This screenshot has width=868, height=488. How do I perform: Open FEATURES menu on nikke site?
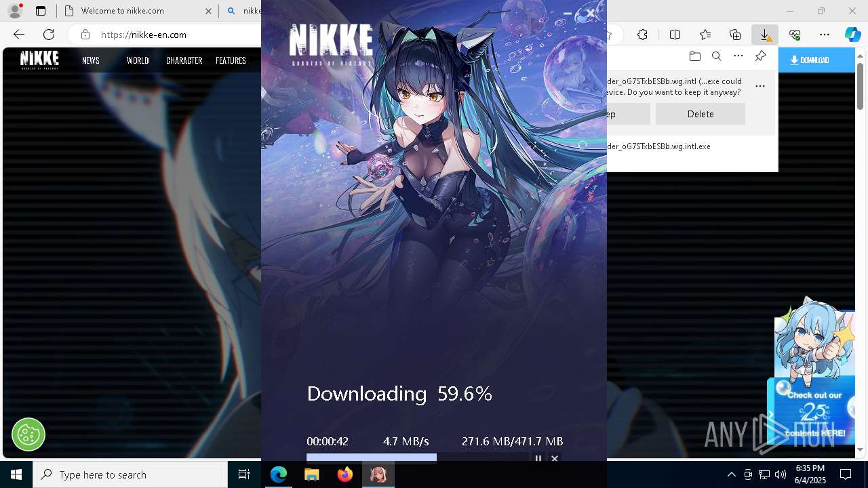pyautogui.click(x=231, y=60)
